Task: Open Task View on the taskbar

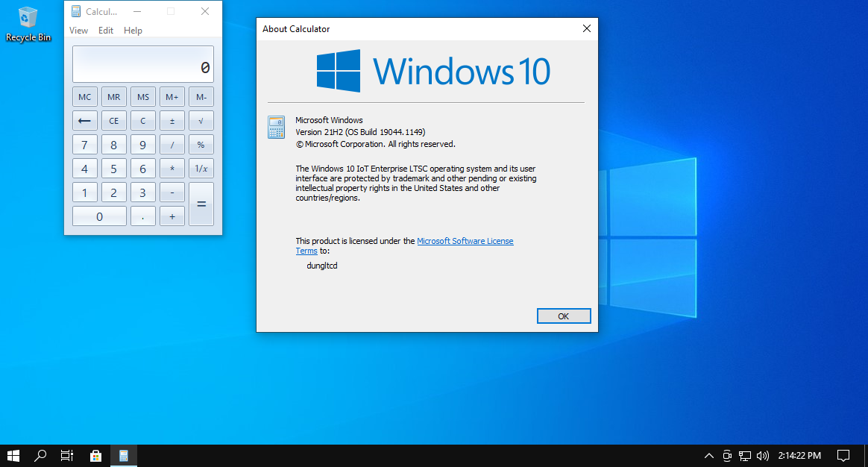Action: point(67,456)
